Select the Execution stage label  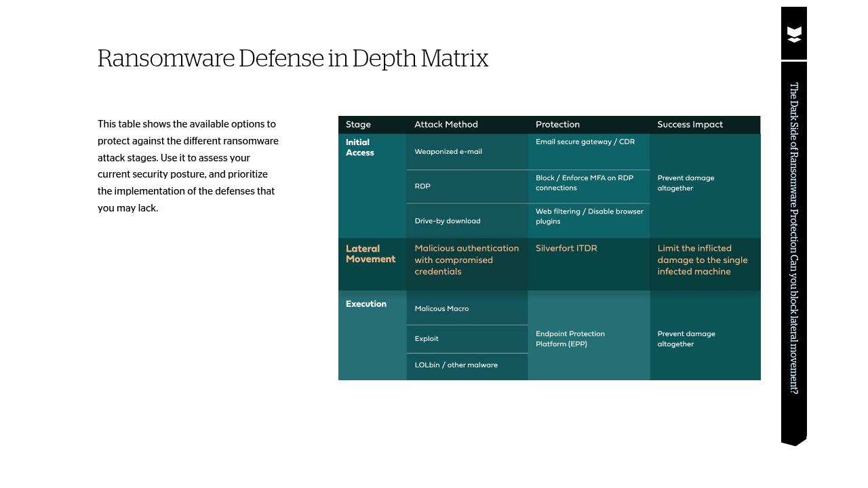(366, 304)
